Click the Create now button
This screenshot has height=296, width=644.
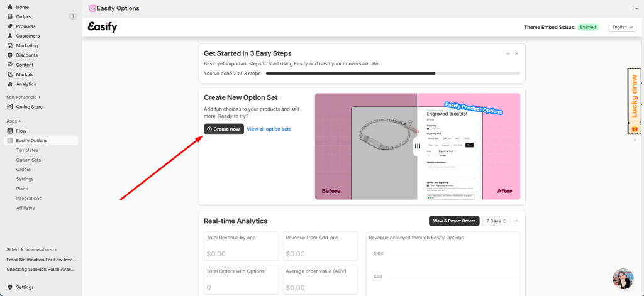coord(223,129)
